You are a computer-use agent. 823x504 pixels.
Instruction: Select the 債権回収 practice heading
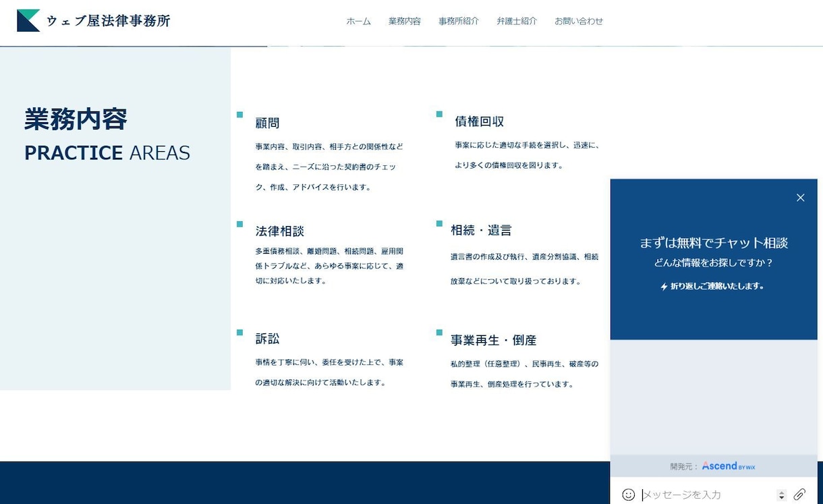click(x=480, y=121)
